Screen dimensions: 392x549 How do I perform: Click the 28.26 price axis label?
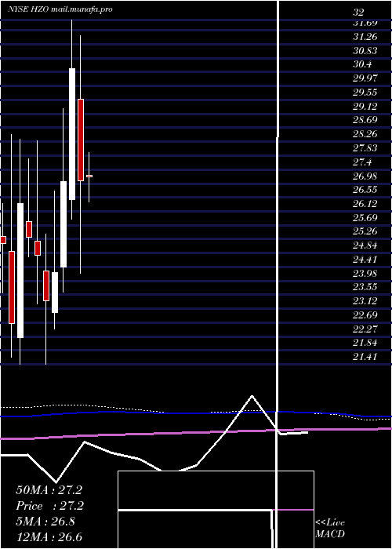tap(365, 134)
